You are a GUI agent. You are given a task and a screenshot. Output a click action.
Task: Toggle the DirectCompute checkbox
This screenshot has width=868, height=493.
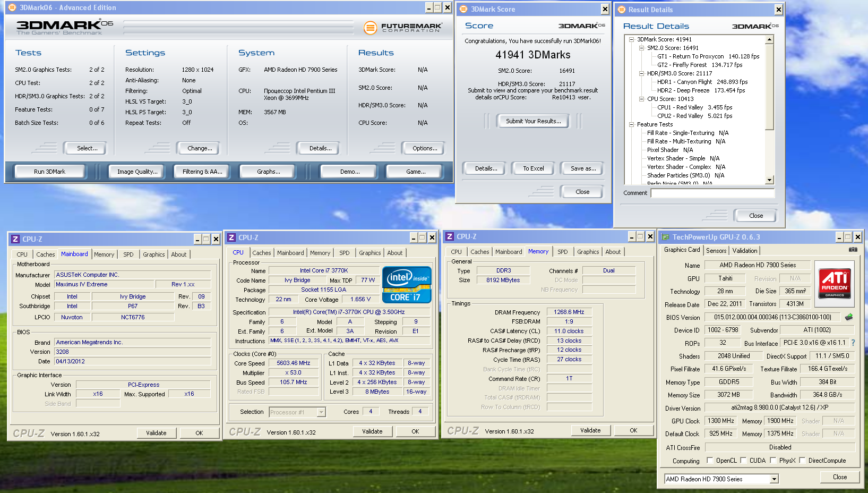pos(802,461)
